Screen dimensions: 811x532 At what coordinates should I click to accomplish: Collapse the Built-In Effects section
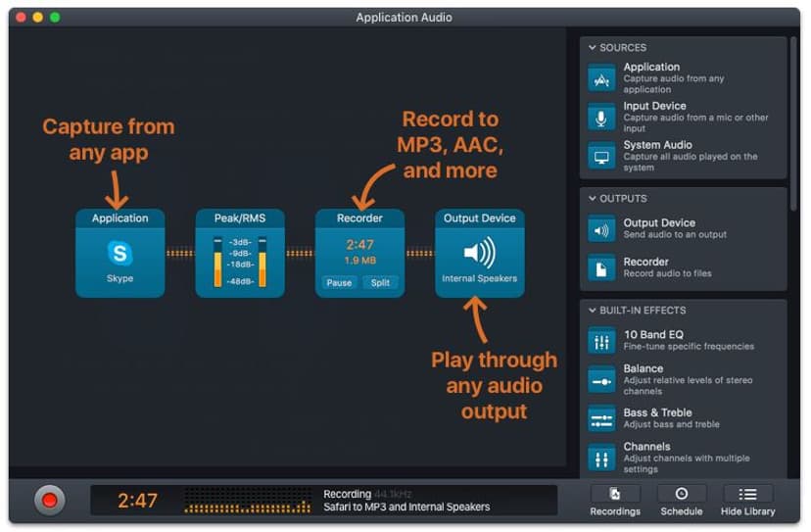click(x=593, y=311)
